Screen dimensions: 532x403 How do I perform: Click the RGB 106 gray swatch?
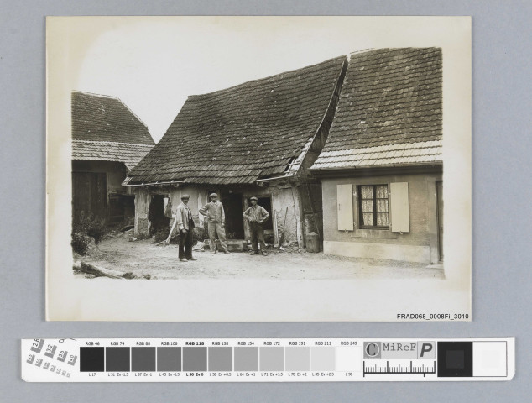169,359
